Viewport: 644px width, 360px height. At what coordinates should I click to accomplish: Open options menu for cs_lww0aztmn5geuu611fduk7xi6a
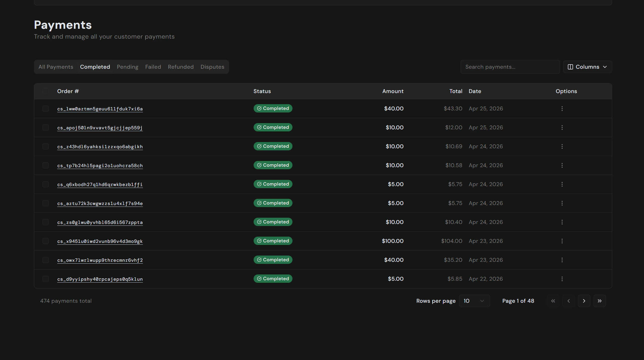tap(562, 109)
